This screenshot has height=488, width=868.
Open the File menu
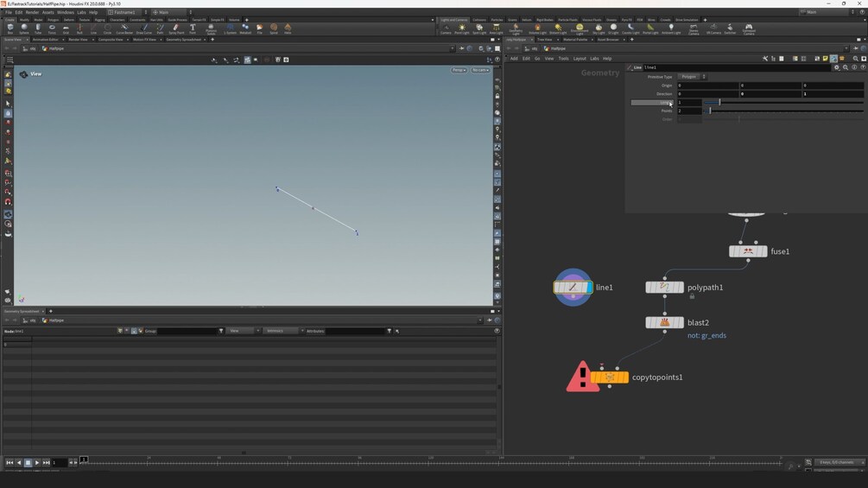point(9,12)
